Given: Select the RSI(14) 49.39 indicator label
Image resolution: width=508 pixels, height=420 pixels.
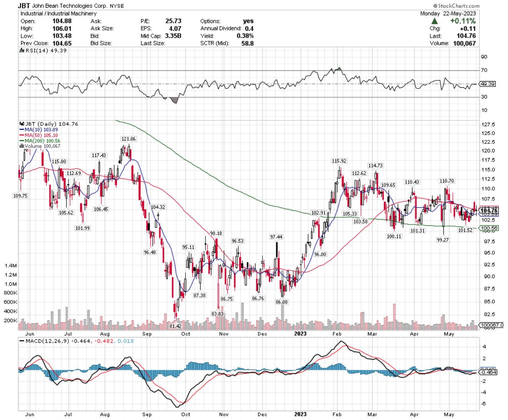Looking at the screenshot, I should (x=43, y=51).
